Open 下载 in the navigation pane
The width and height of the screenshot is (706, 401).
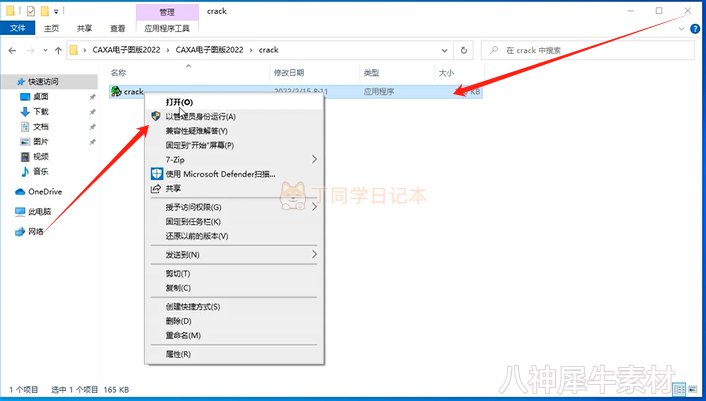[x=41, y=111]
